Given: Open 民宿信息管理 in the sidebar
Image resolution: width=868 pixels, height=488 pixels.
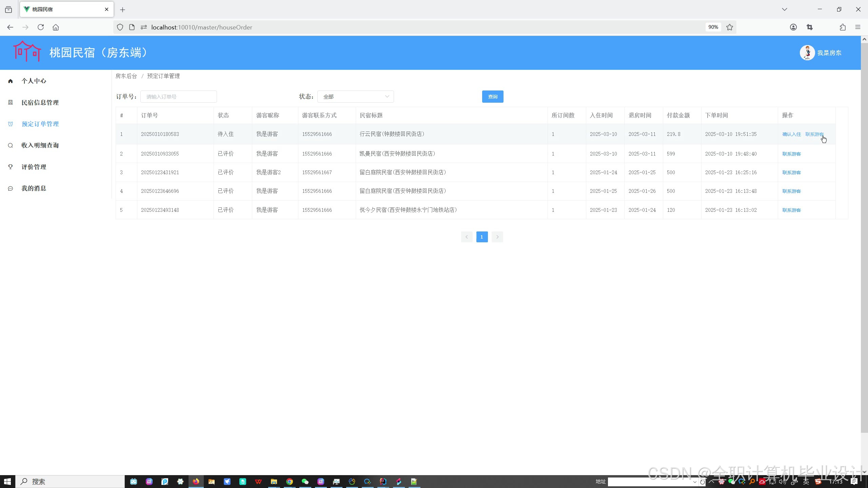Looking at the screenshot, I should [x=40, y=103].
